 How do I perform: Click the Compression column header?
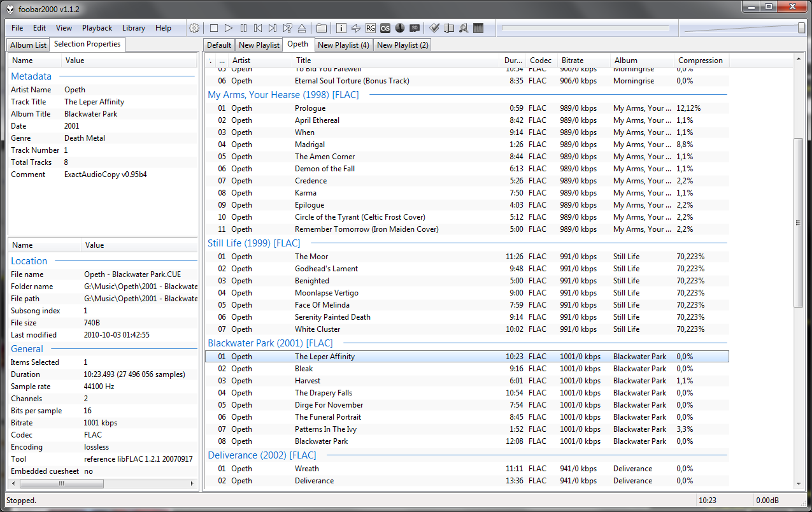(700, 60)
